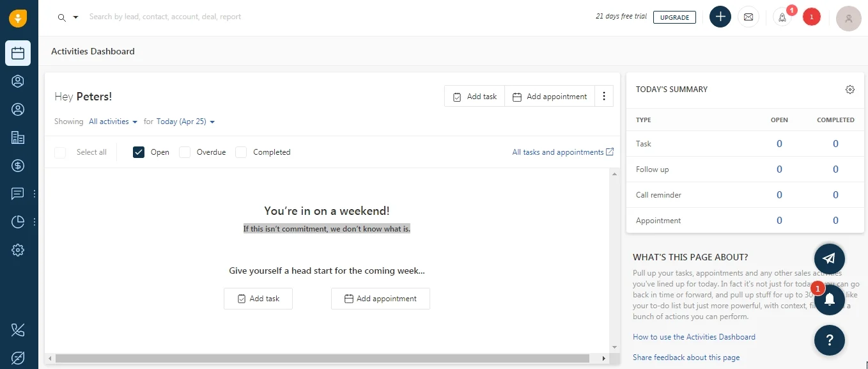Click Add task button in header
This screenshot has width=868, height=369.
click(475, 97)
